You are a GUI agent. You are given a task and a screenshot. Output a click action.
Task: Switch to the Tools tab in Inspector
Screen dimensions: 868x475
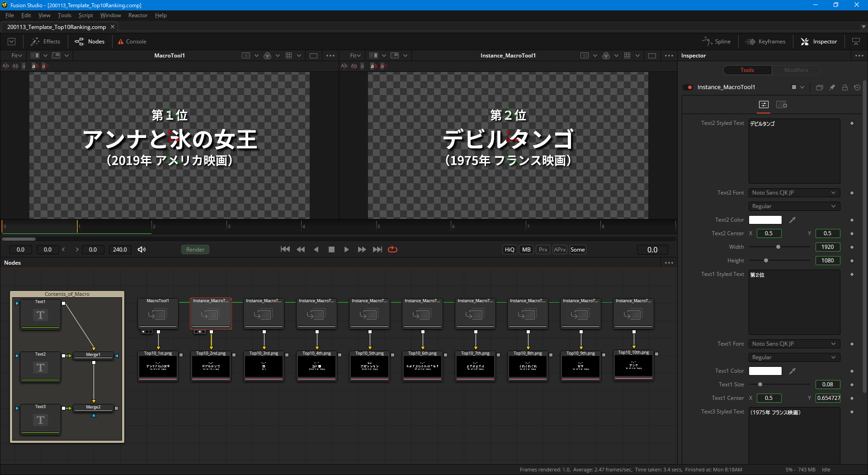(747, 70)
